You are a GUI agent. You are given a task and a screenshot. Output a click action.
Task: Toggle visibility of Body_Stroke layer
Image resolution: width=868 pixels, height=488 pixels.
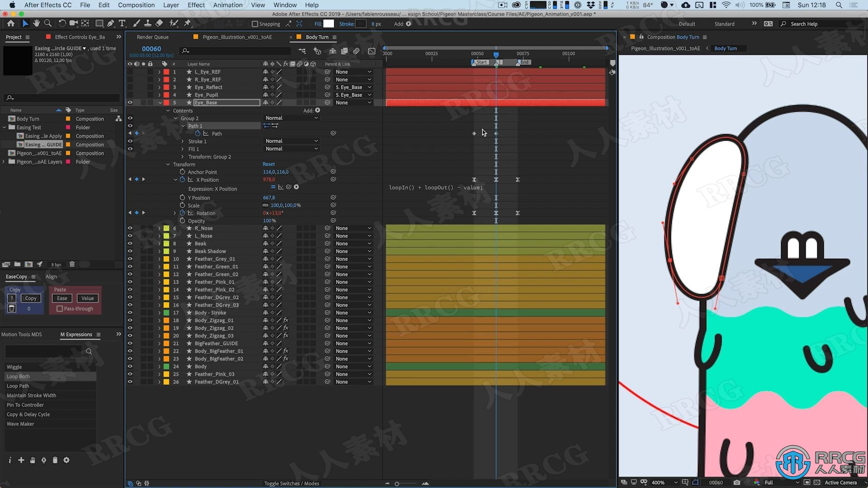(x=130, y=312)
